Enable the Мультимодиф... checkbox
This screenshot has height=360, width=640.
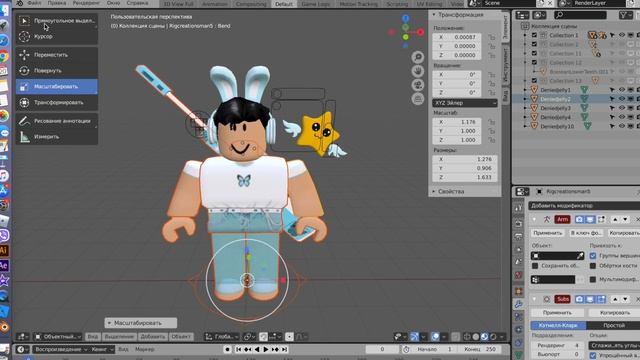click(x=593, y=280)
